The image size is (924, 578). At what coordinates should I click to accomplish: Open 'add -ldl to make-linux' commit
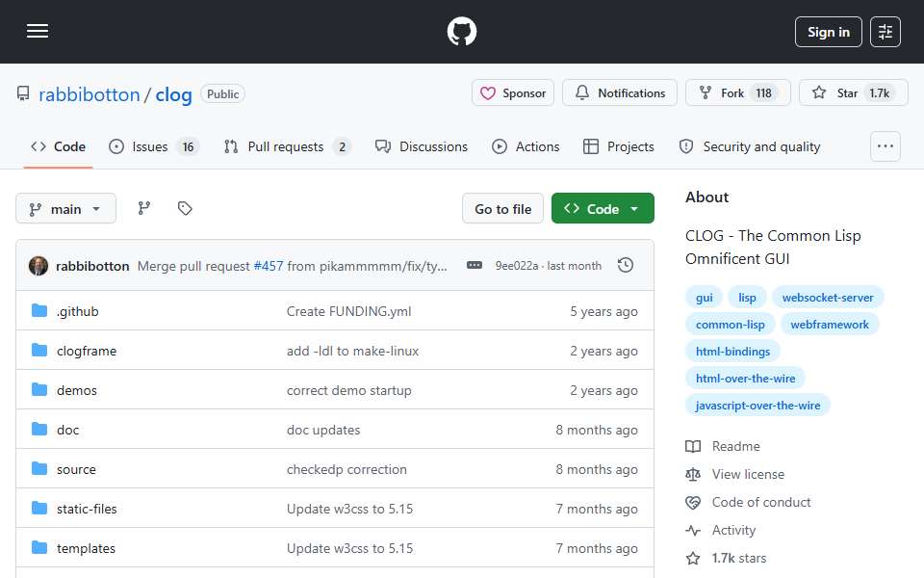(352, 351)
